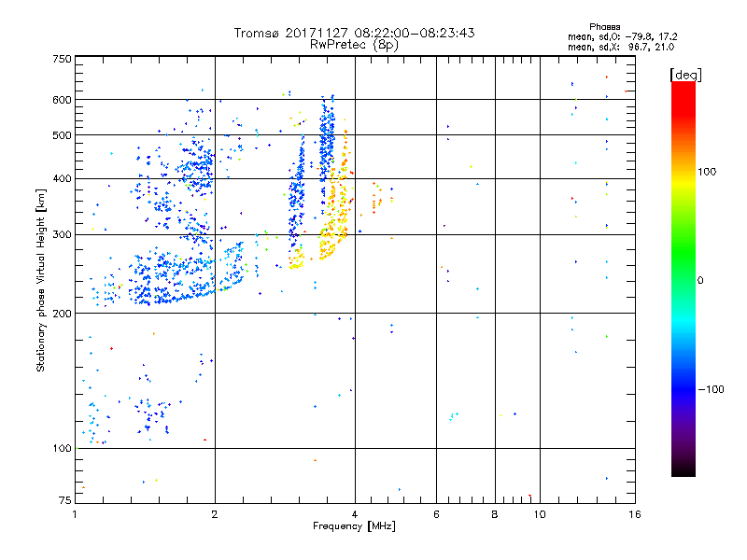
Task: Click the "500" height axis tick label
Action: pos(62,135)
